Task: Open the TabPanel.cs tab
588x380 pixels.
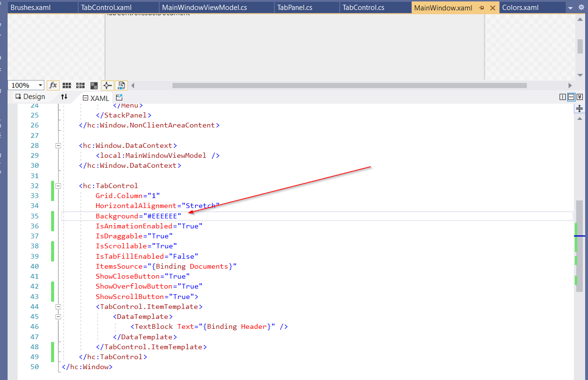Action: pyautogui.click(x=307, y=8)
